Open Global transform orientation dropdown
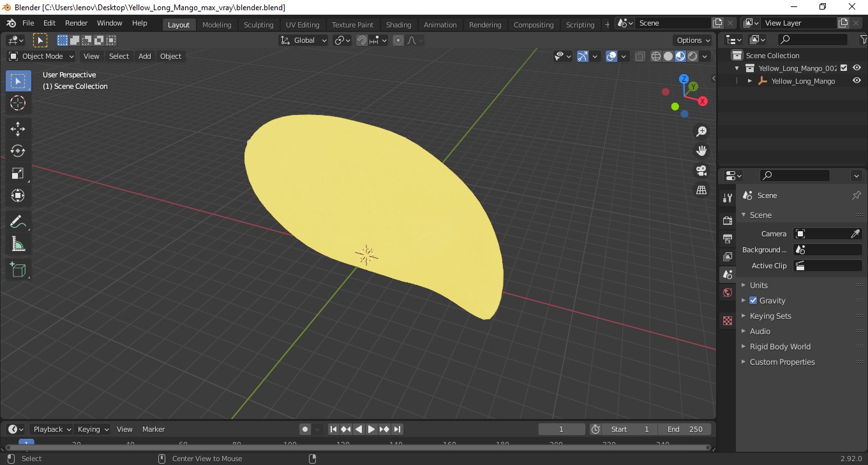Image resolution: width=868 pixels, height=465 pixels. click(x=304, y=40)
